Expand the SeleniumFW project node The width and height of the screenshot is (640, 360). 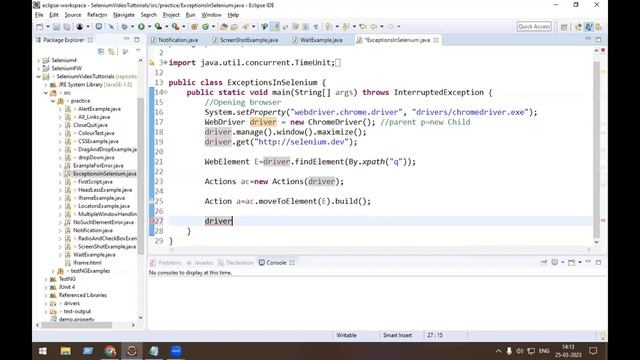(x=39, y=68)
